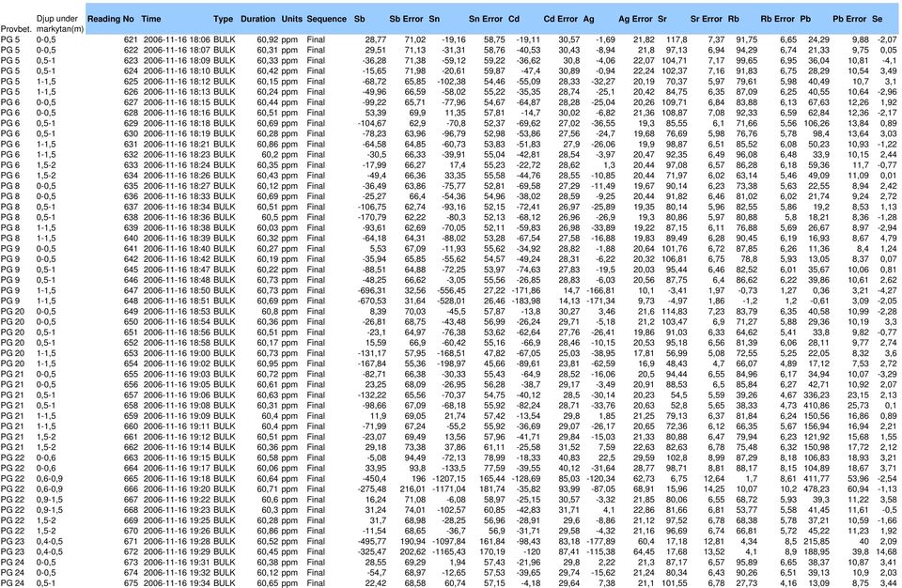Click depth cell '0,4-0,5' in row 671
This screenshot has width=902, height=588.
[50, 541]
